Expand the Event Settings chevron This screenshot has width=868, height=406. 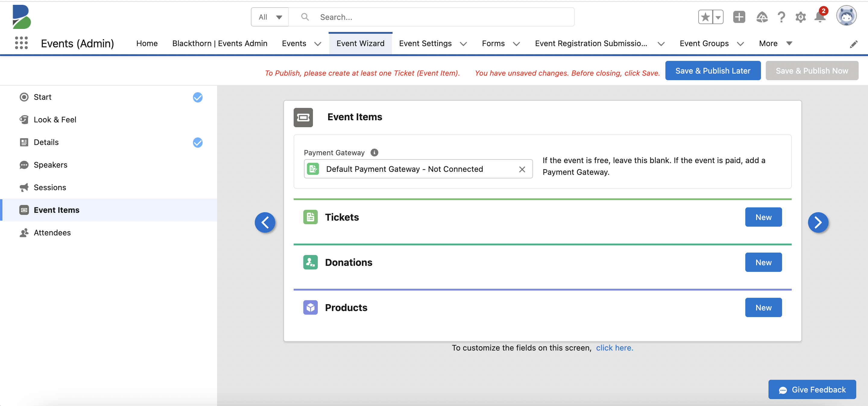[463, 44]
